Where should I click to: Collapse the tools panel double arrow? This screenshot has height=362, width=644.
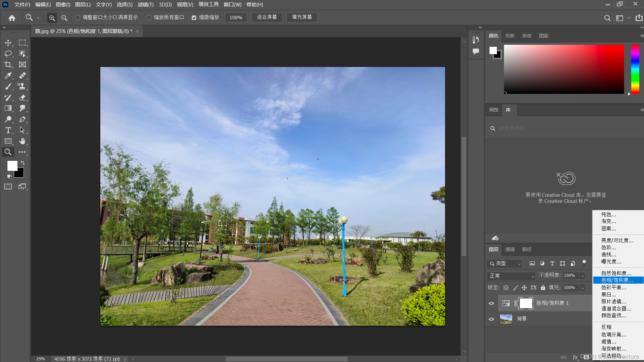point(4,28)
